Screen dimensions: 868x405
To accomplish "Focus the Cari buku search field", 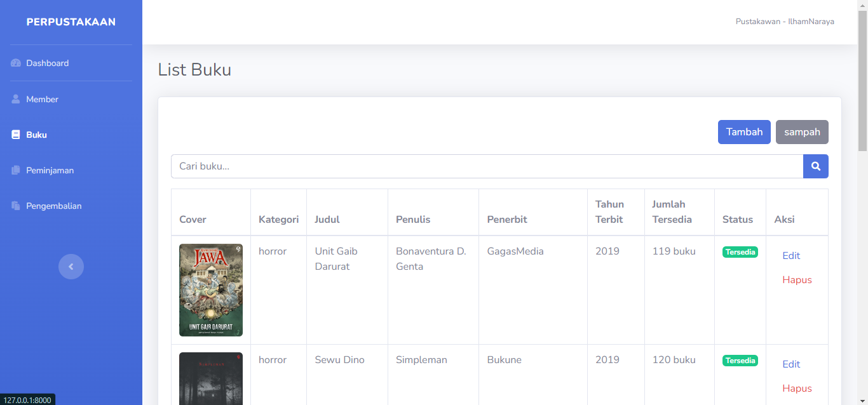I will [x=487, y=166].
